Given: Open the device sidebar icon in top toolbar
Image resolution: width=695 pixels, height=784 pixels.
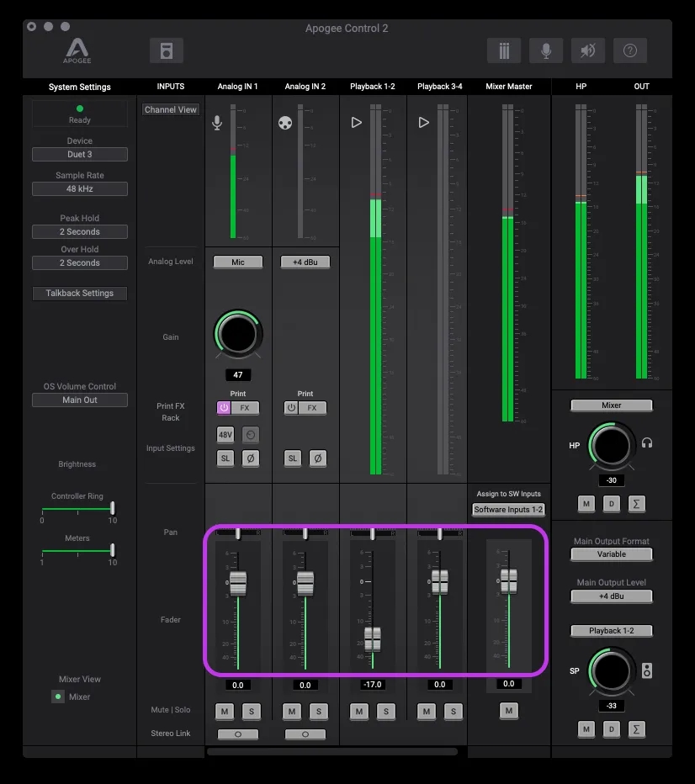Looking at the screenshot, I should tap(167, 50).
